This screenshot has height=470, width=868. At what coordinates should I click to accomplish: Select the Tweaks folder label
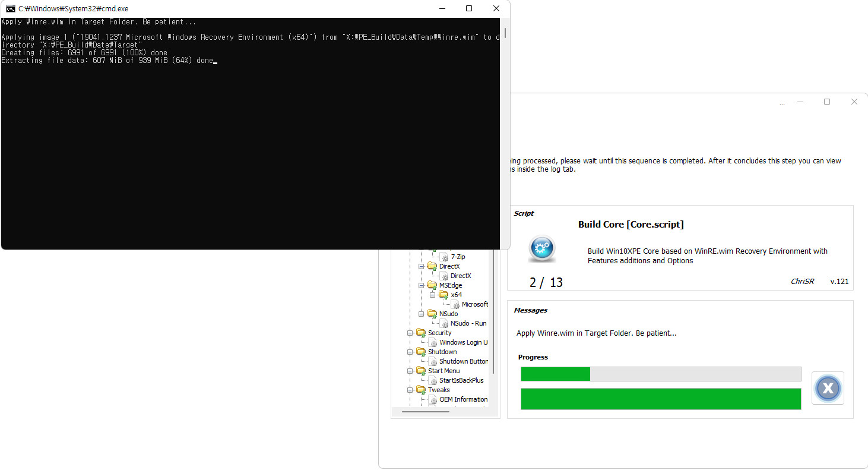(x=439, y=390)
